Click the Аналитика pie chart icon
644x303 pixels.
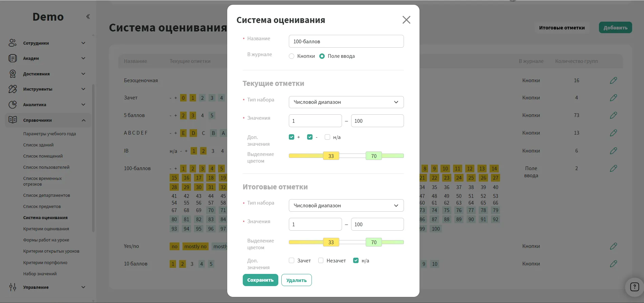click(x=13, y=104)
